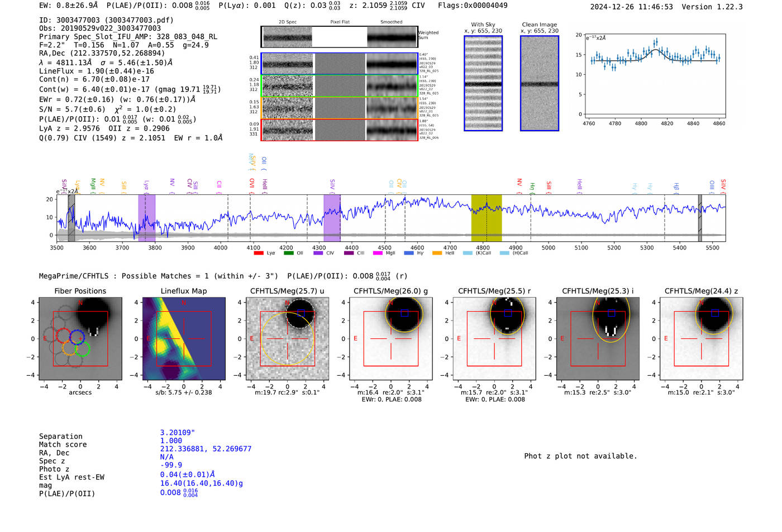782x532 pixels.
Task: Click the Hβ line label above spectrum
Action: pos(676,187)
